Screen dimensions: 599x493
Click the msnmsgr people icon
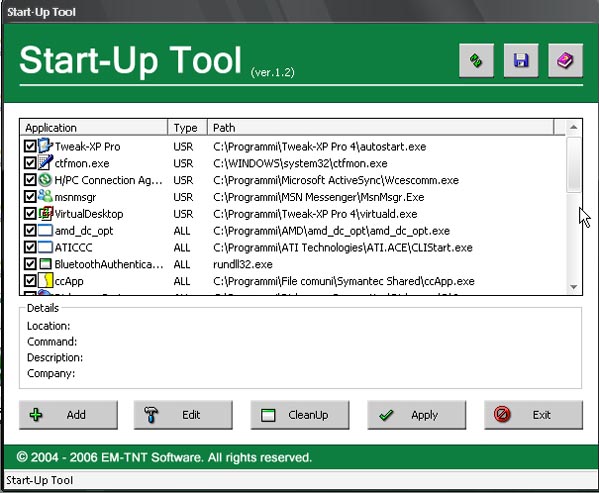click(x=45, y=196)
